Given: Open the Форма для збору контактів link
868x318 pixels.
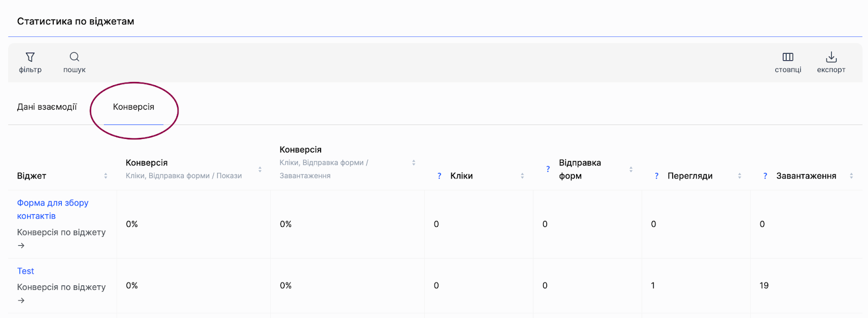Looking at the screenshot, I should (x=53, y=209).
